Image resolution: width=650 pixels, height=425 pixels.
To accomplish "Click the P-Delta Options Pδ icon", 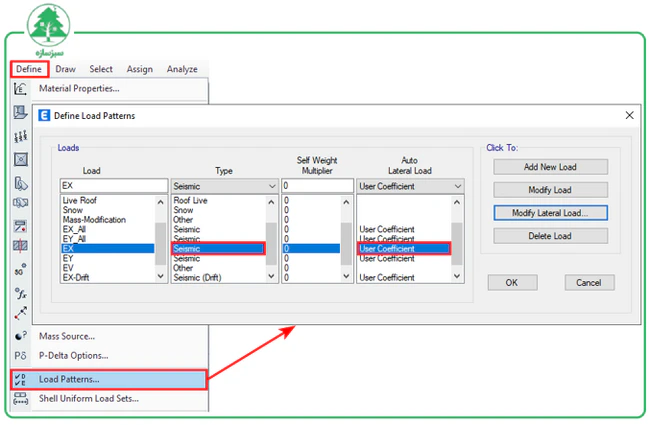I will (x=20, y=356).
